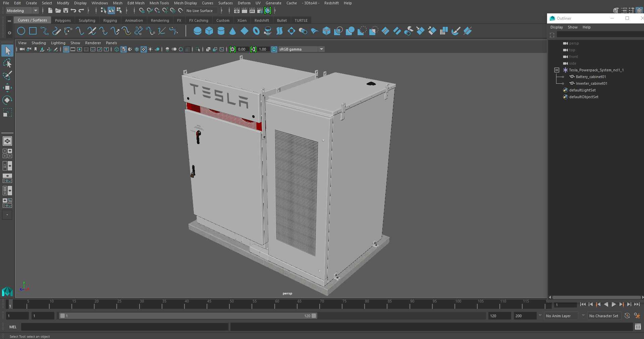Toggle the color management view transform
The width and height of the screenshot is (644, 339).
click(274, 49)
